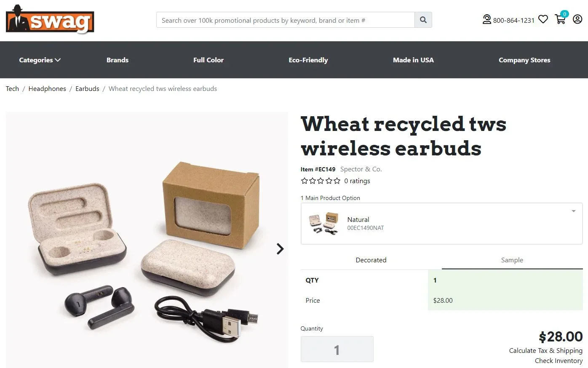Rate the product by clicking the first star
The width and height of the screenshot is (588, 368).
[305, 181]
